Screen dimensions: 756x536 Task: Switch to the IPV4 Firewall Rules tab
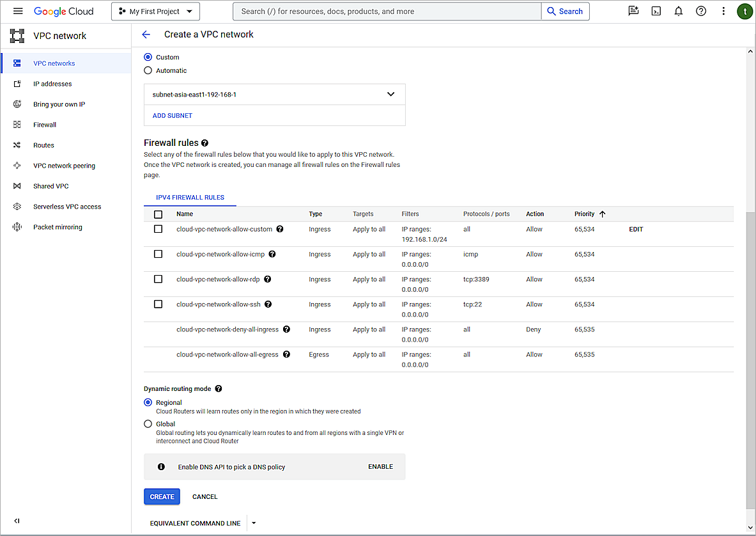tap(190, 198)
